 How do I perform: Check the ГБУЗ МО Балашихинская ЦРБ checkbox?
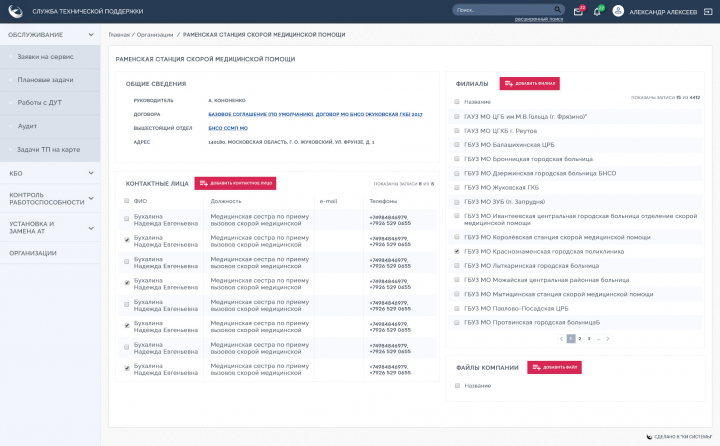[x=457, y=145]
